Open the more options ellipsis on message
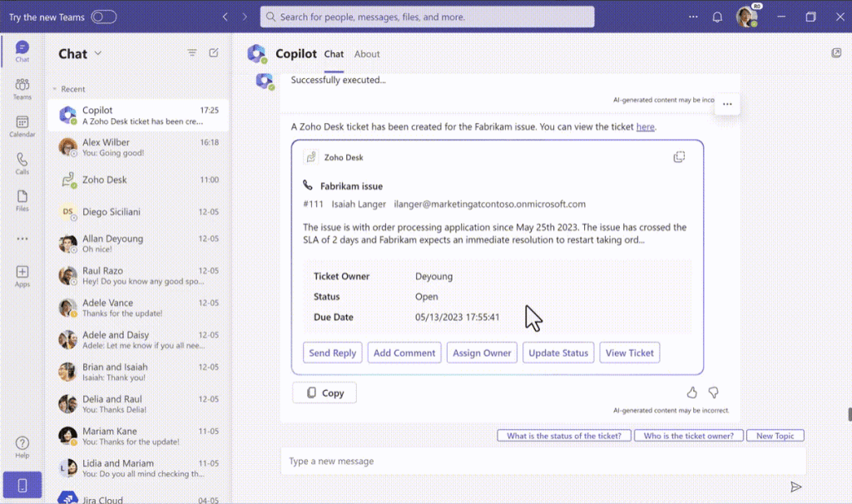The image size is (852, 504). point(727,104)
